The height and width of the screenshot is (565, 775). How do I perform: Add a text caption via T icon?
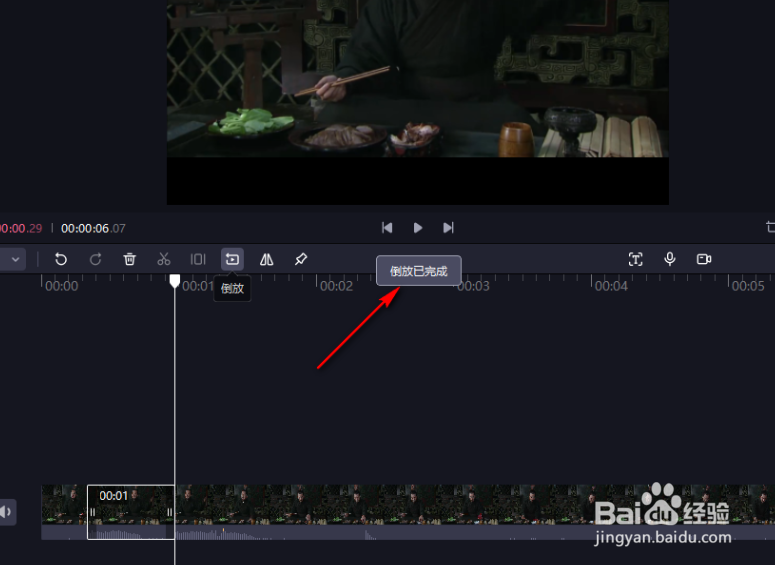(x=636, y=259)
